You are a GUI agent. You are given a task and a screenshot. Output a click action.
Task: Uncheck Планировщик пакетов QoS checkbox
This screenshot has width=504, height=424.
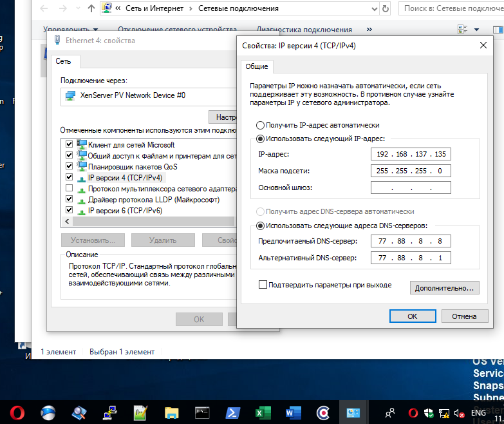(x=69, y=166)
